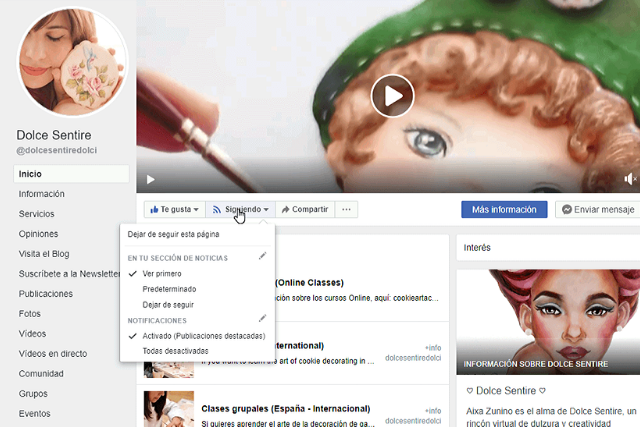
Task: Click +info next to Clases grupales España
Action: [x=433, y=411]
